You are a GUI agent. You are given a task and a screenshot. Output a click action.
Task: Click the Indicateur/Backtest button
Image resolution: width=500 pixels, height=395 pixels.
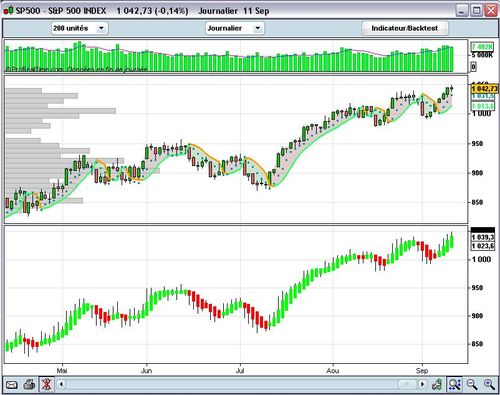[405, 28]
